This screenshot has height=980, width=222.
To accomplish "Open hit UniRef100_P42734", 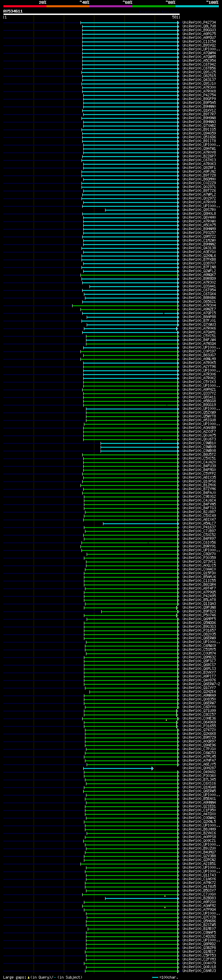I will [x=199, y=23].
